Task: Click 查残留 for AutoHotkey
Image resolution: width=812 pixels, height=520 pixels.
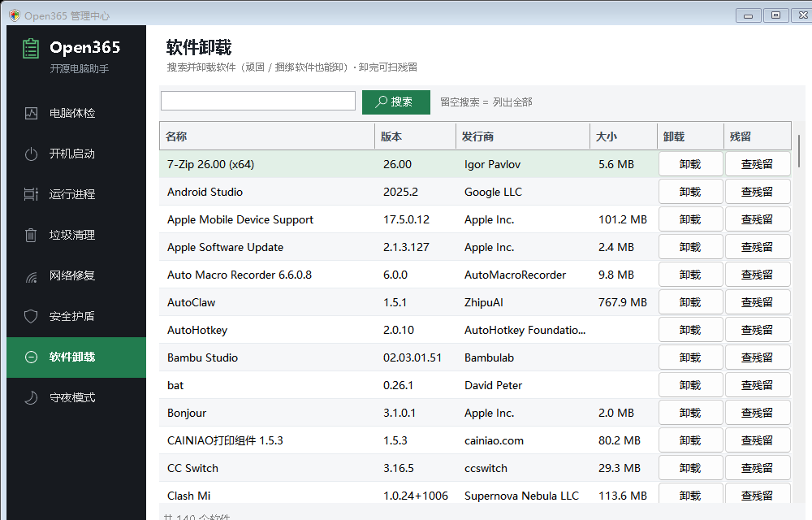Action: tap(758, 330)
